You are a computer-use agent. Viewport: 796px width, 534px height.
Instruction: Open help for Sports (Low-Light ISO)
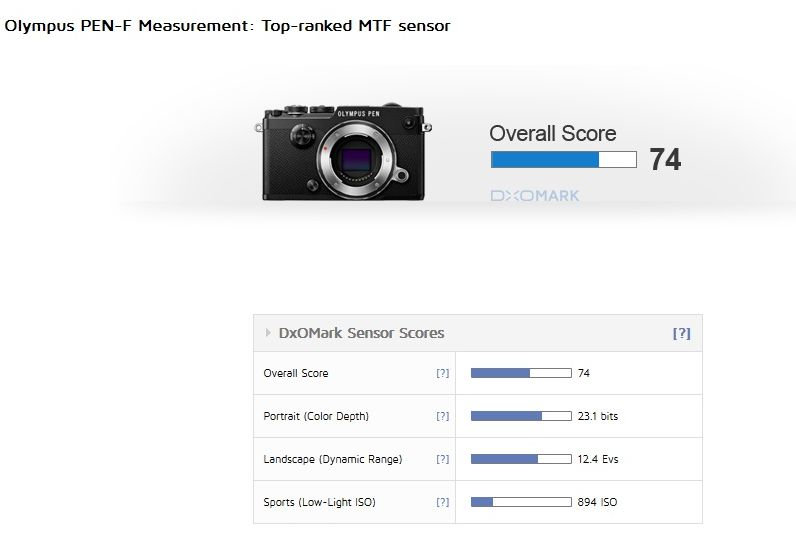pos(442,502)
